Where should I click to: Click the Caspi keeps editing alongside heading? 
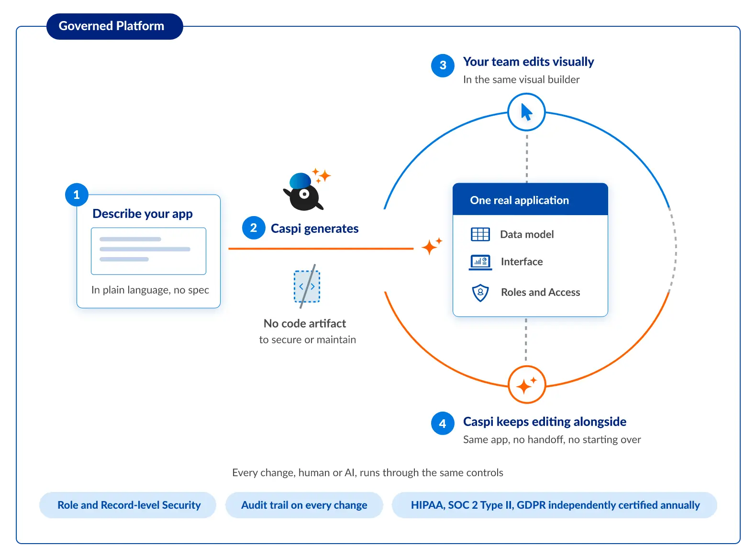545,422
